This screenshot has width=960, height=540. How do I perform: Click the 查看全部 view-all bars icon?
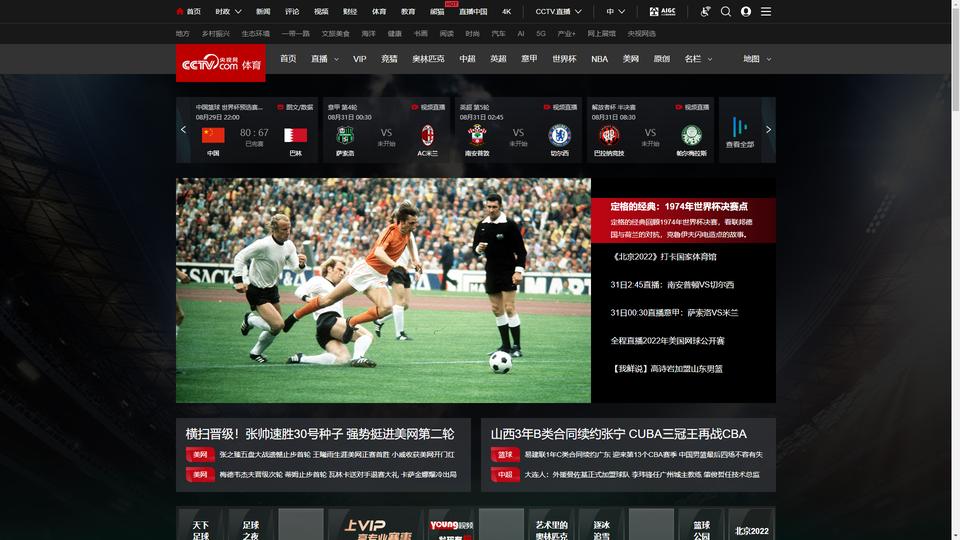[740, 127]
